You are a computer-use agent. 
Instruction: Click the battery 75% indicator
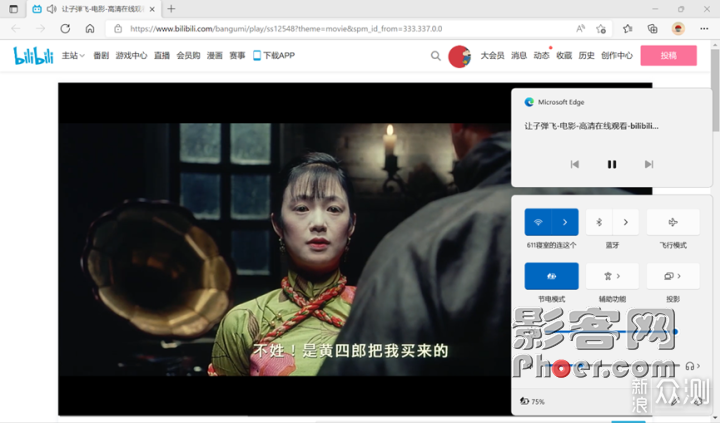click(x=532, y=401)
